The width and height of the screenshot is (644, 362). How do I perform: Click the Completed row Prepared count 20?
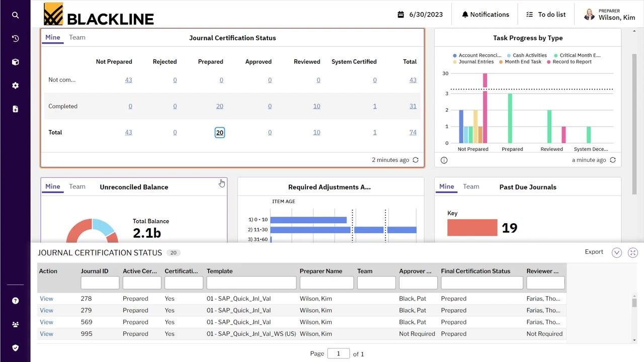(219, 106)
